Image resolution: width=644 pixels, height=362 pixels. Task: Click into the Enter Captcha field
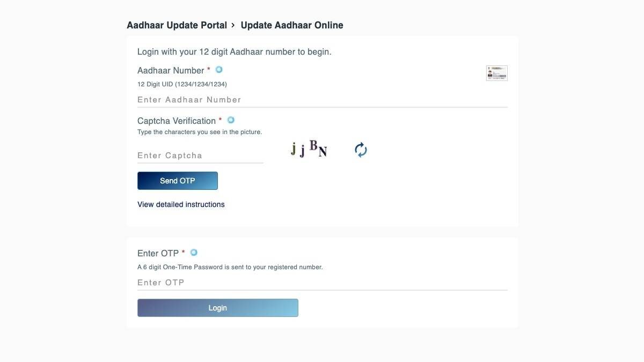coord(200,156)
